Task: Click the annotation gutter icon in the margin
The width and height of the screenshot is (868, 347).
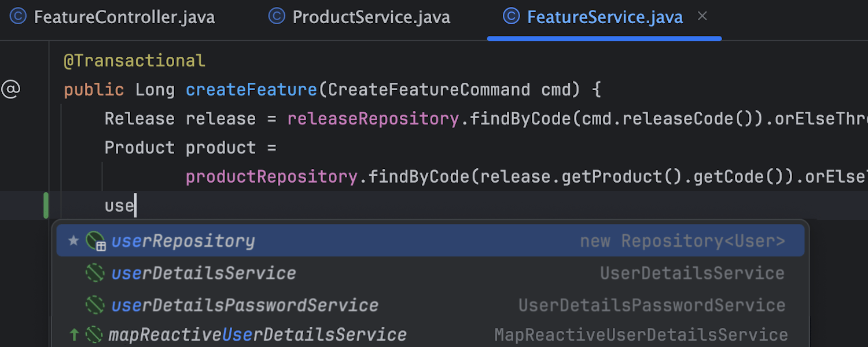Action: click(x=11, y=90)
